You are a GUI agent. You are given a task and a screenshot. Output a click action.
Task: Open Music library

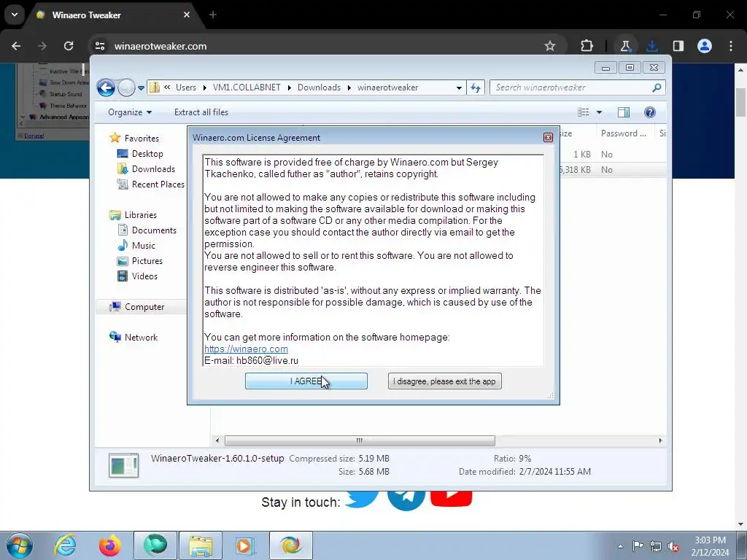click(144, 245)
